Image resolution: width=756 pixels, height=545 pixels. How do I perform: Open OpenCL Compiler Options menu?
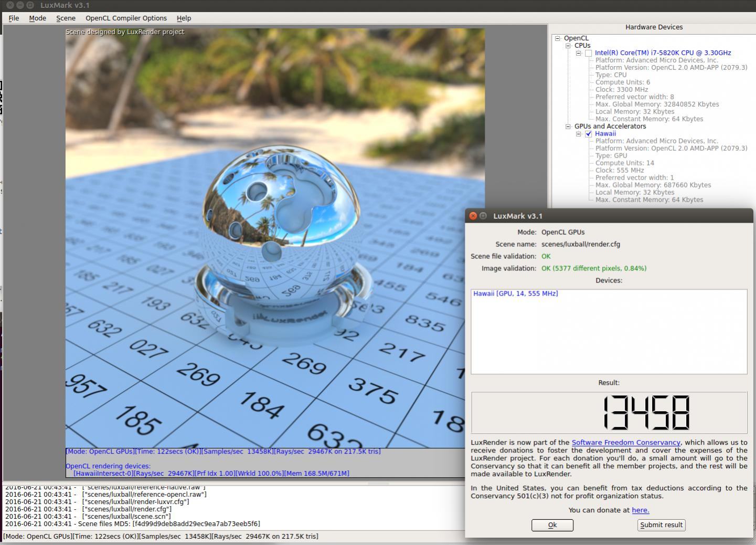coord(126,18)
